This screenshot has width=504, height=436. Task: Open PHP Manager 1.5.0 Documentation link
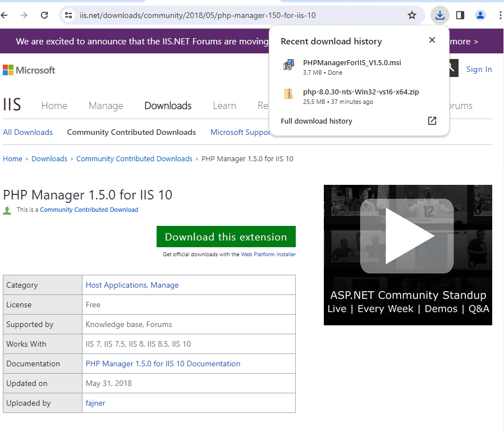pos(163,364)
